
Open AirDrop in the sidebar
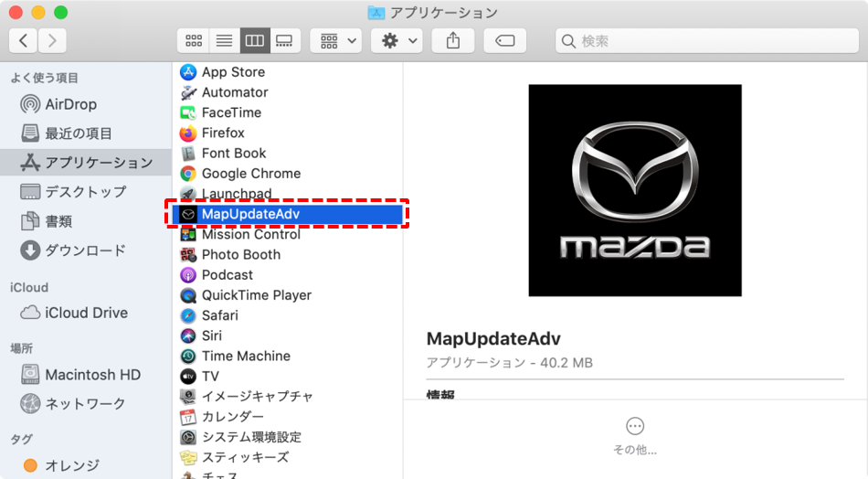click(x=86, y=104)
